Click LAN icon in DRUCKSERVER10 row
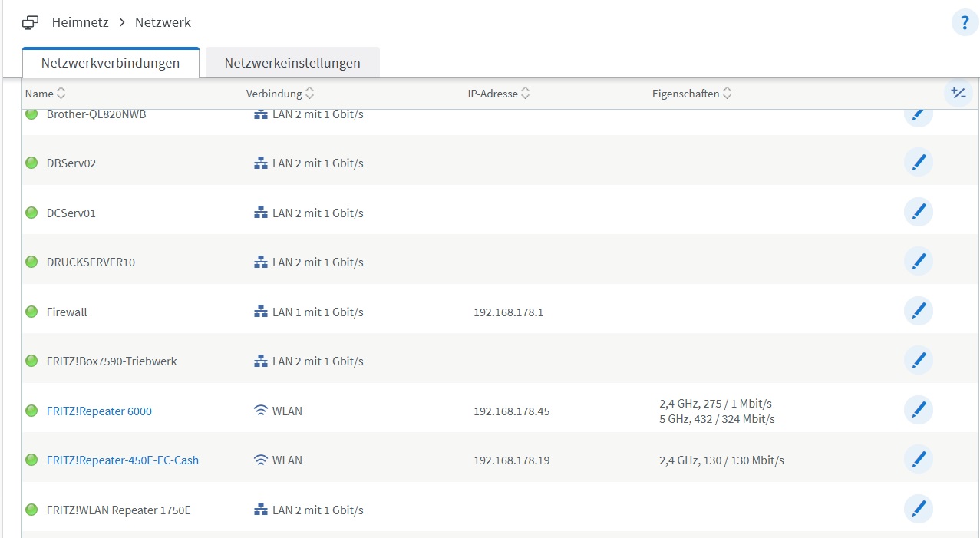Viewport: 980px width, 538px height. point(261,262)
